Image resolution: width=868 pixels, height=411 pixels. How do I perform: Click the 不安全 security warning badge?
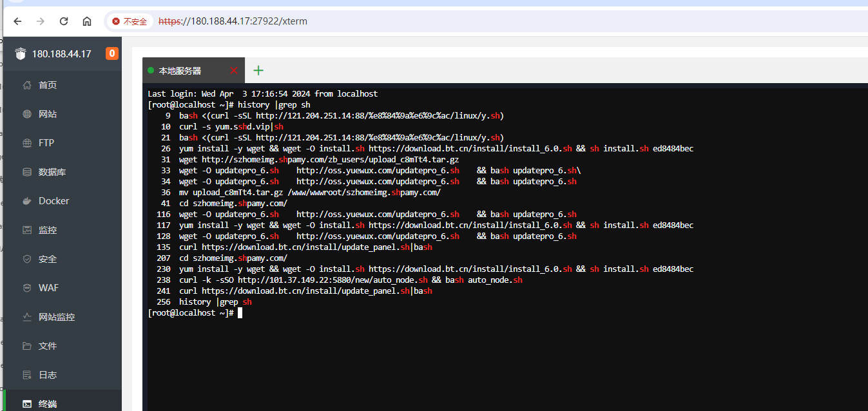tap(130, 21)
